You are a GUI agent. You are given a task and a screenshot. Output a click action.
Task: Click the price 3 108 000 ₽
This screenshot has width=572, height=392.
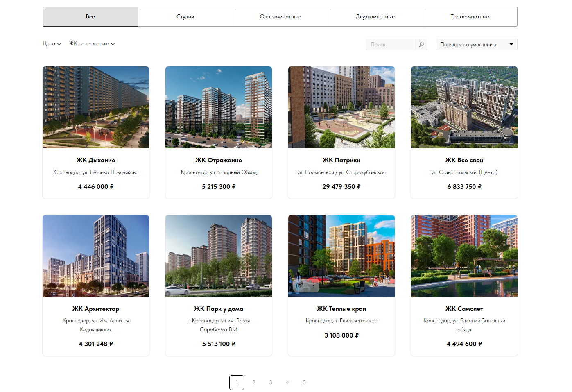point(341,335)
